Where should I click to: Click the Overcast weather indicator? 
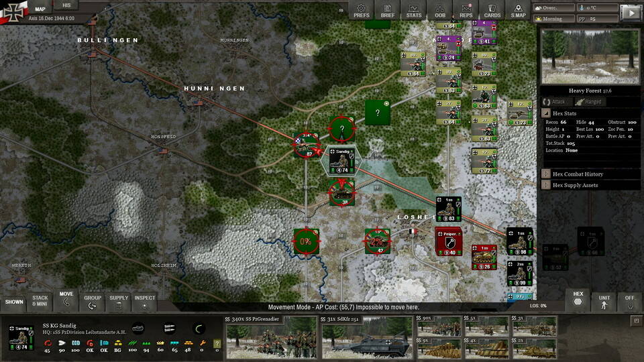point(553,8)
